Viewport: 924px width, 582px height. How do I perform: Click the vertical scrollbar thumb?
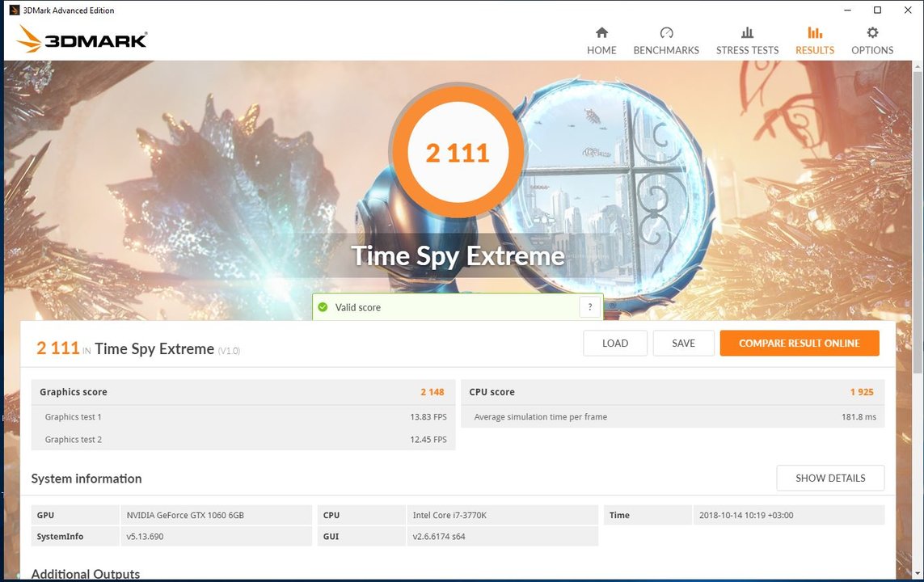[x=918, y=222]
